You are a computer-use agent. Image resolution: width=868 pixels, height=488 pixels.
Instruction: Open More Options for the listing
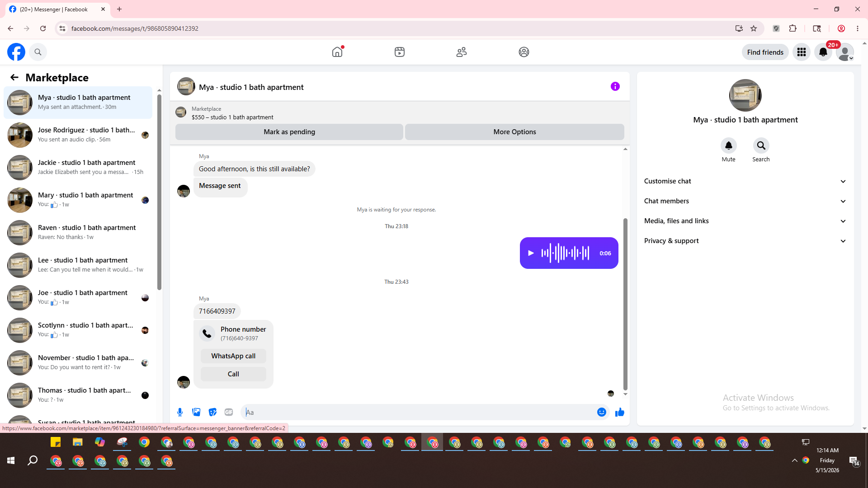click(514, 132)
